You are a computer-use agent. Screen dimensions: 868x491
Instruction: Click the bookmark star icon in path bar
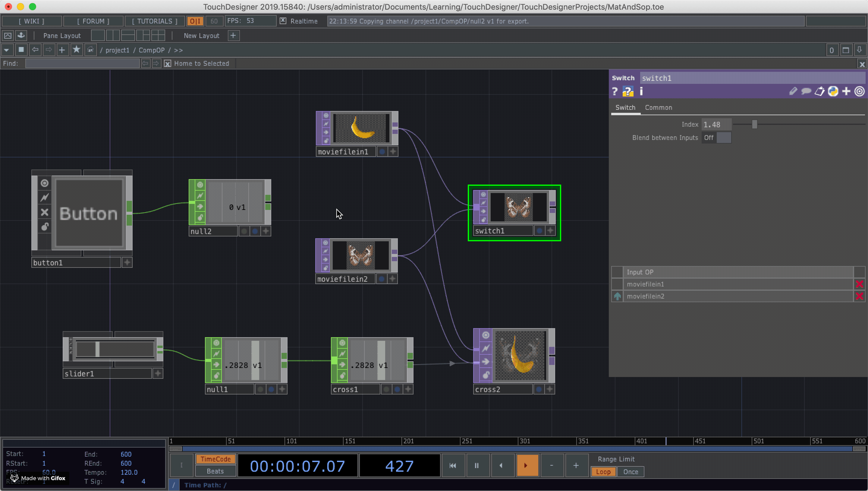pos(77,50)
